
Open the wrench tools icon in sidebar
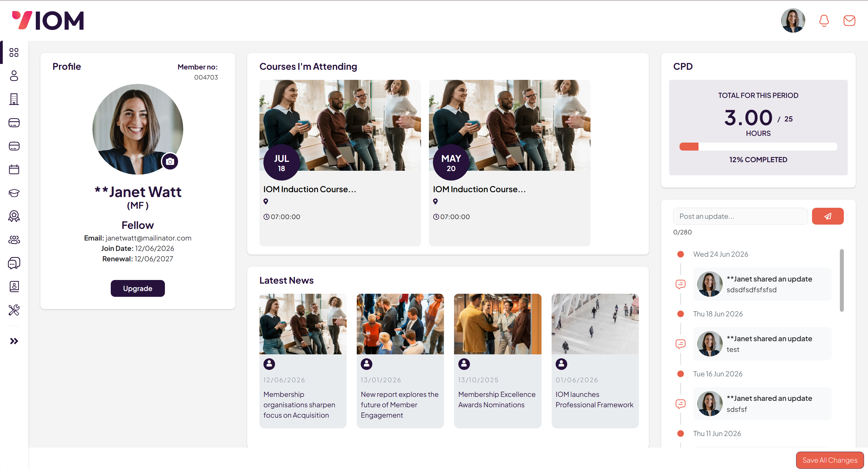click(x=14, y=310)
